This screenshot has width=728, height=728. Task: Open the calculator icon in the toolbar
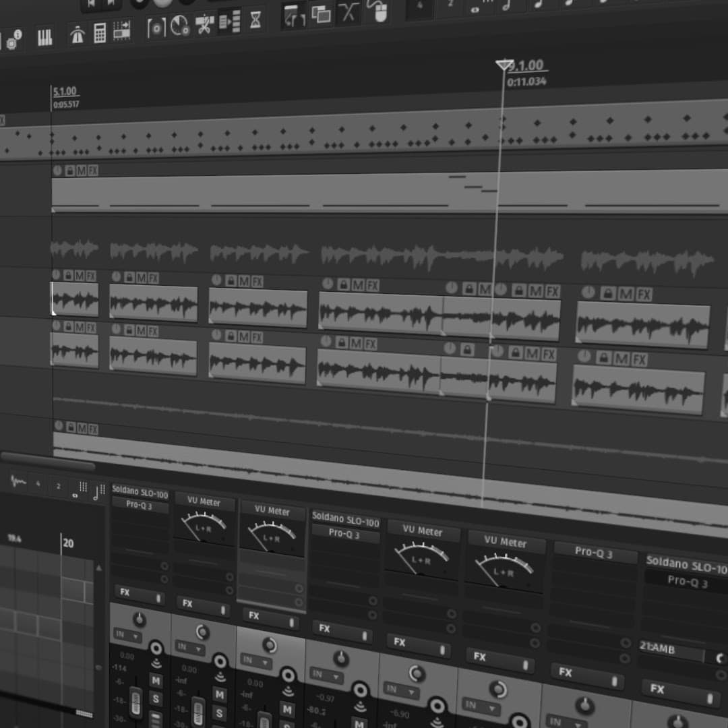pos(100,33)
